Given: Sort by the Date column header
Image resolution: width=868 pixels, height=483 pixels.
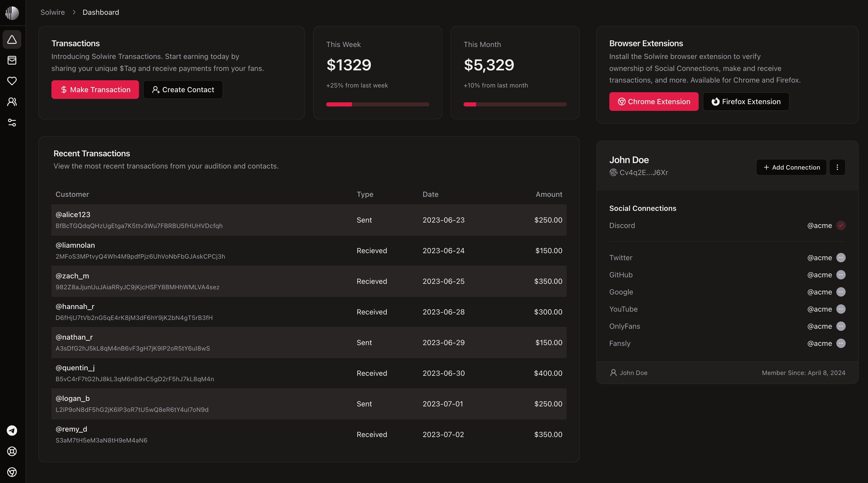Looking at the screenshot, I should coord(430,194).
